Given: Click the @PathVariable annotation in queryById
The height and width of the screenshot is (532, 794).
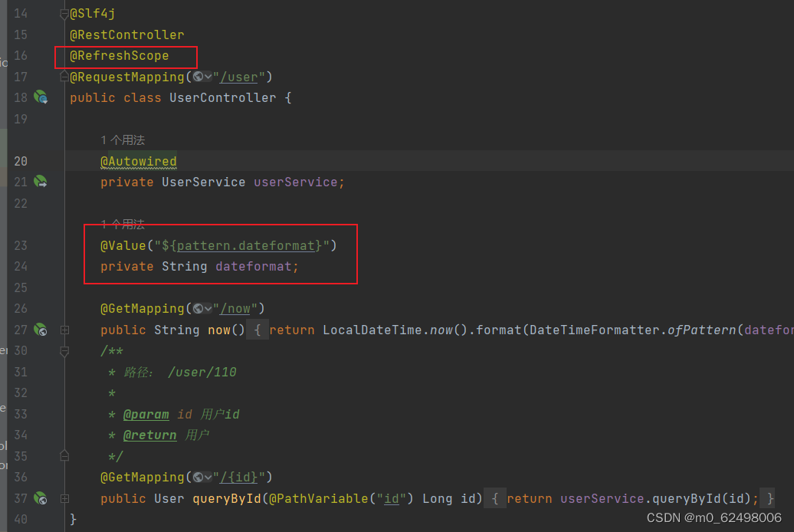Looking at the screenshot, I should pos(319,498).
